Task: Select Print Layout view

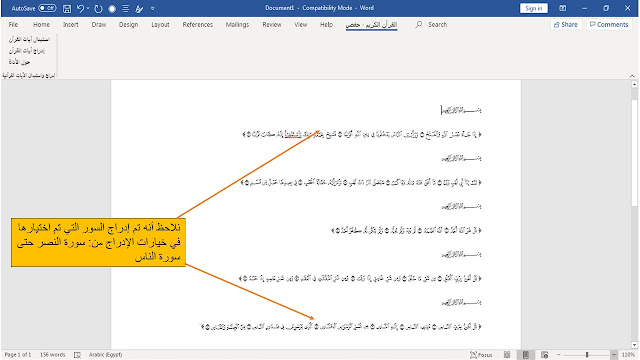Action: tap(526, 355)
